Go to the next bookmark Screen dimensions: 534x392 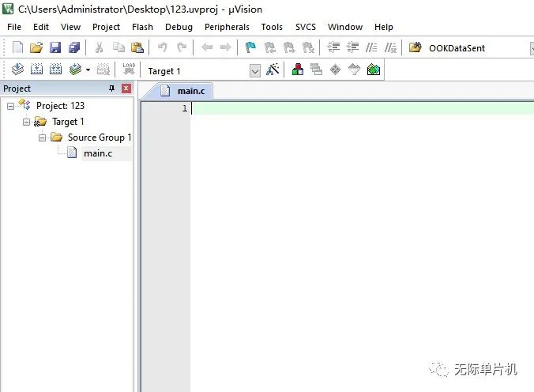coord(289,47)
